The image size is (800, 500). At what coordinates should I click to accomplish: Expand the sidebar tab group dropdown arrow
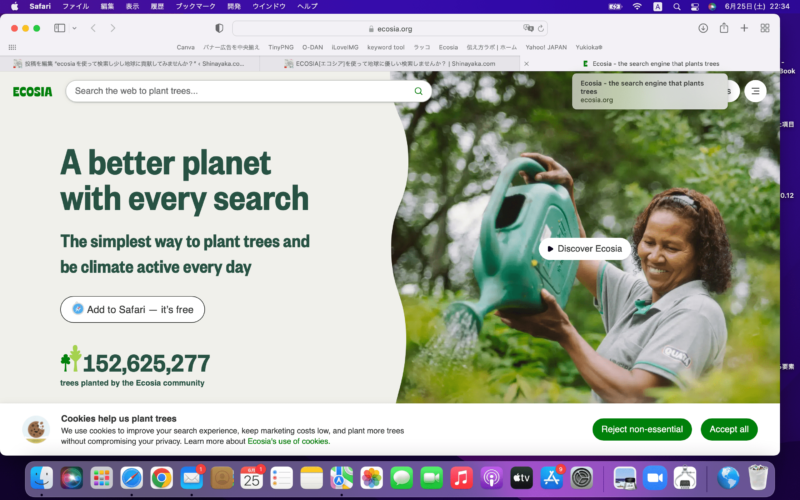pyautogui.click(x=74, y=28)
